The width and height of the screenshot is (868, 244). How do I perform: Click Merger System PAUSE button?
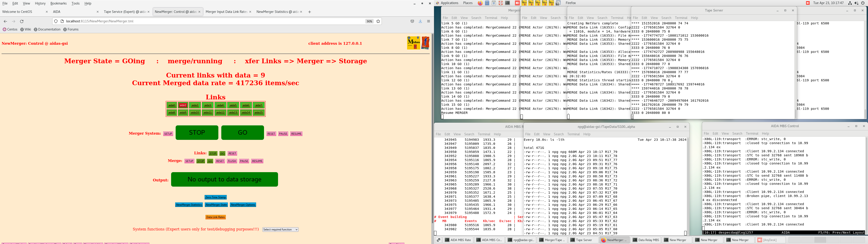coord(283,134)
